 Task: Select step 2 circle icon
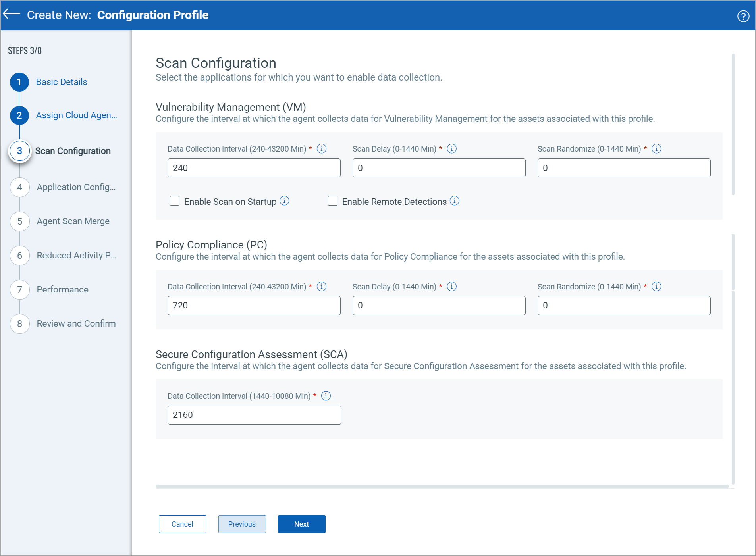coord(19,115)
